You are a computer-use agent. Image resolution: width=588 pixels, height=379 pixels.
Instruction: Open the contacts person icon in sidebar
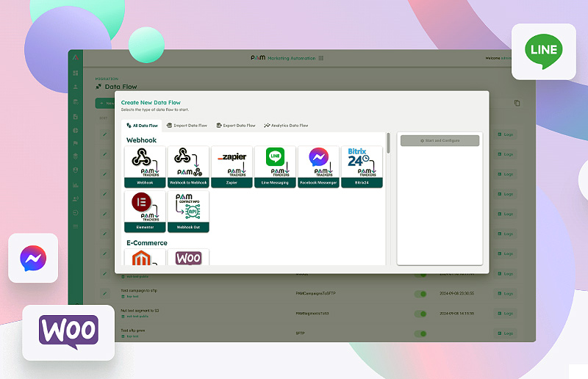tap(76, 87)
